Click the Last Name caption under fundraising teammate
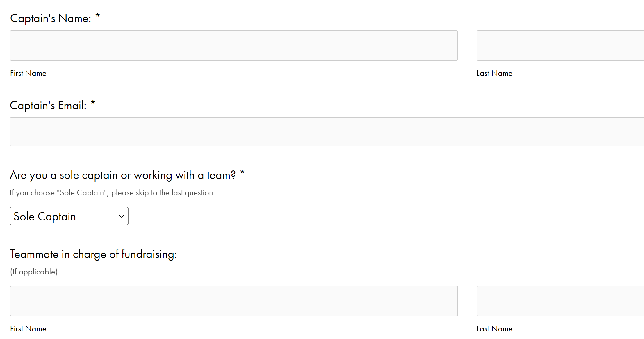The image size is (644, 339). tap(494, 329)
